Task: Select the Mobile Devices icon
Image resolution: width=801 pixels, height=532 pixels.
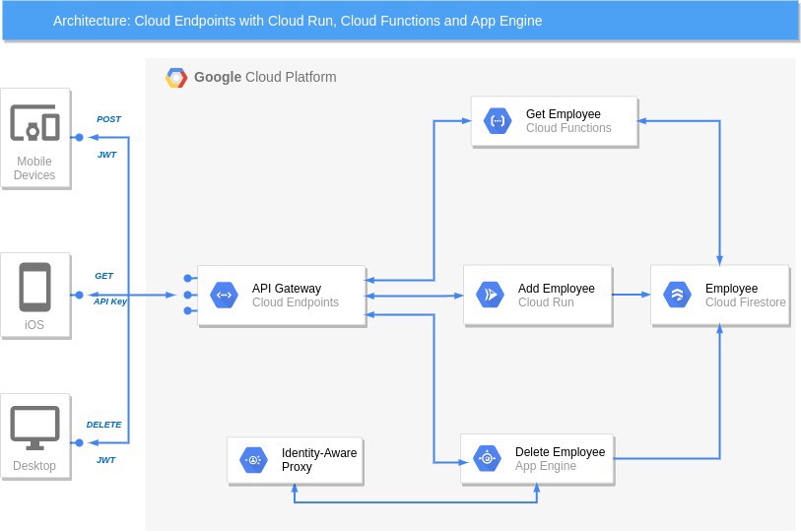Action: pyautogui.click(x=34, y=122)
